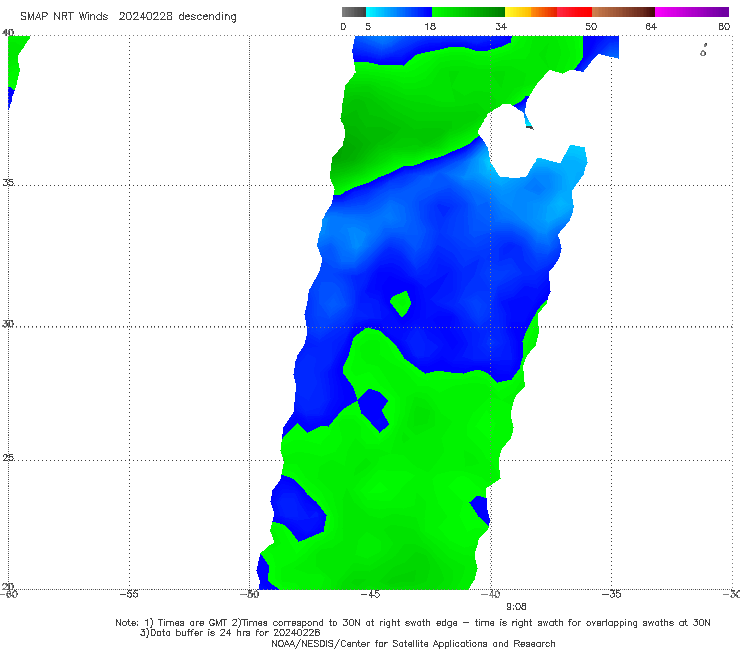Pick the green segment of the color bar

point(468,12)
